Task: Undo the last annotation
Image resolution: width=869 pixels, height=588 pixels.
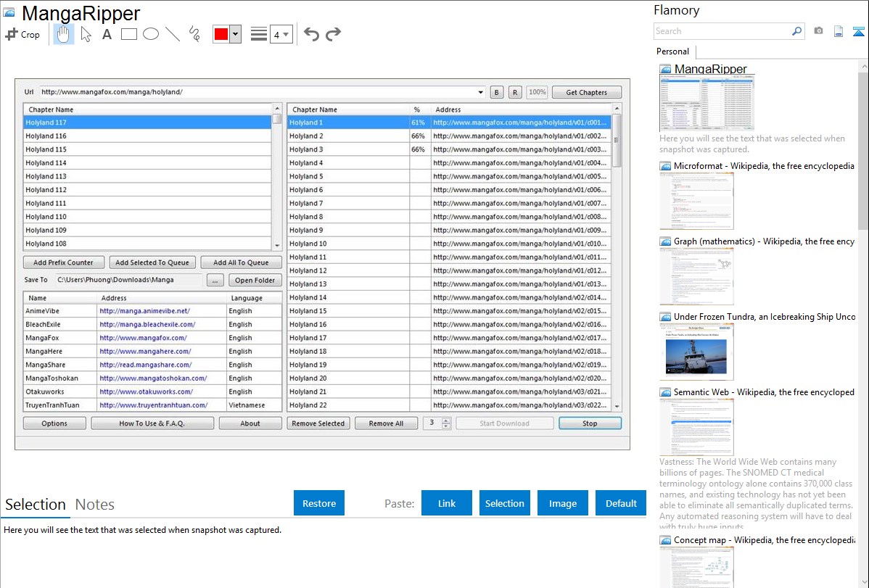Action: coord(311,34)
